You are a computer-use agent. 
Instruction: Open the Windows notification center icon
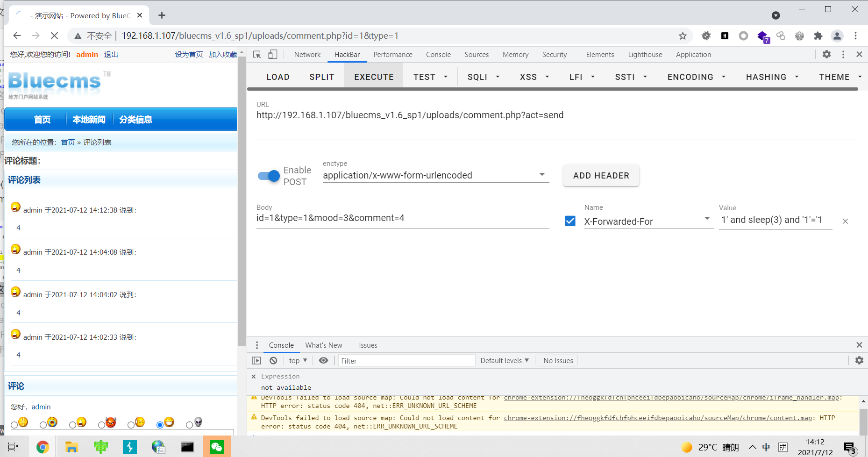click(x=850, y=448)
